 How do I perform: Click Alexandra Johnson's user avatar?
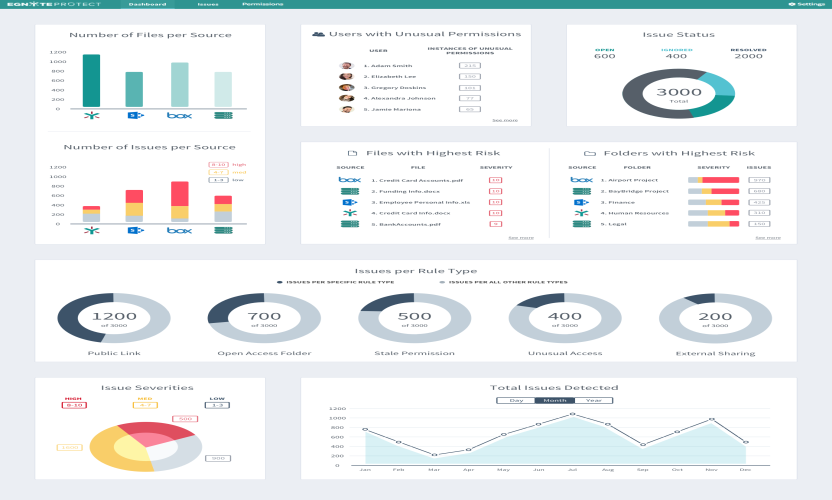click(346, 98)
